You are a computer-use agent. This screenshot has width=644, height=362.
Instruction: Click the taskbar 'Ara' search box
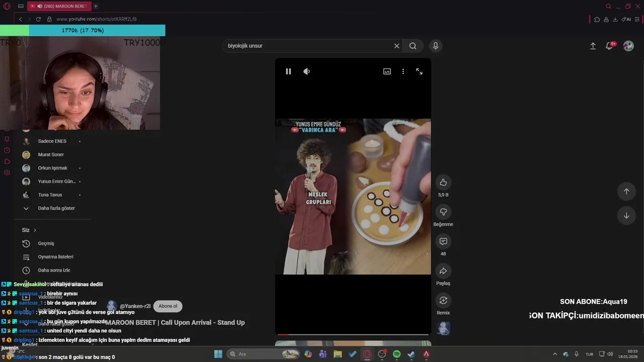(264, 354)
